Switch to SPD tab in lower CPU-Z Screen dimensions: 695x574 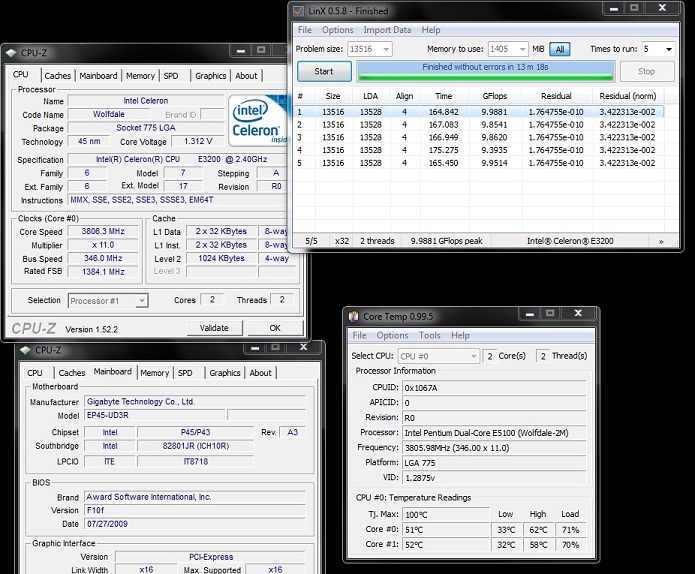pyautogui.click(x=185, y=373)
